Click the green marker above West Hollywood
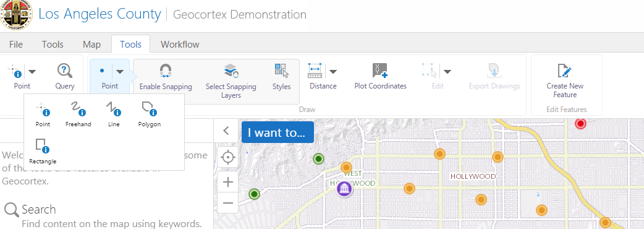This screenshot has height=229, width=644. pos(319,158)
